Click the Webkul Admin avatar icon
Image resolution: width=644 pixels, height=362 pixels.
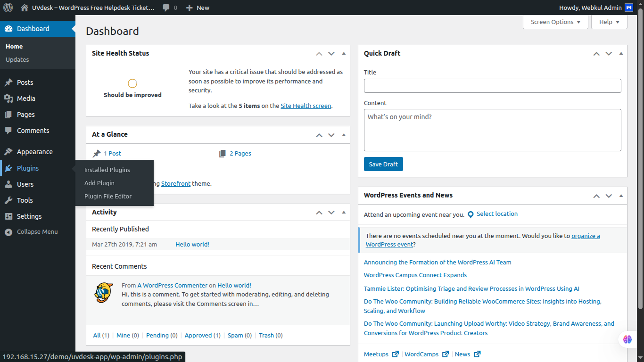[x=628, y=8]
